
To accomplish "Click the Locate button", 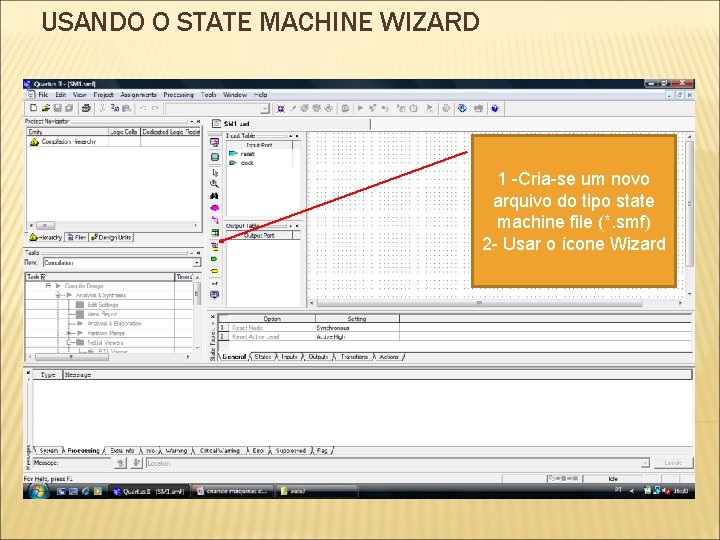I will coord(673,463).
